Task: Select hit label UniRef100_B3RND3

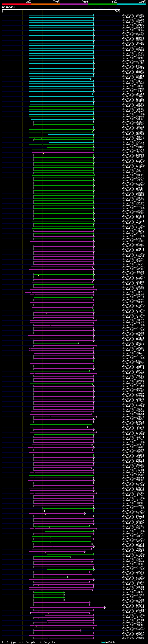Action: pyautogui.click(x=133, y=155)
